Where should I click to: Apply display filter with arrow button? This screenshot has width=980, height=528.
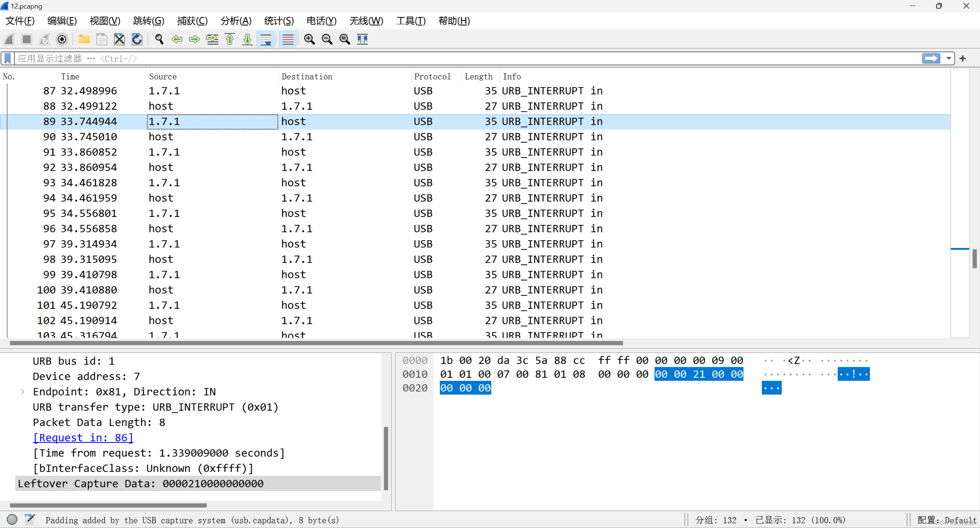[931, 58]
